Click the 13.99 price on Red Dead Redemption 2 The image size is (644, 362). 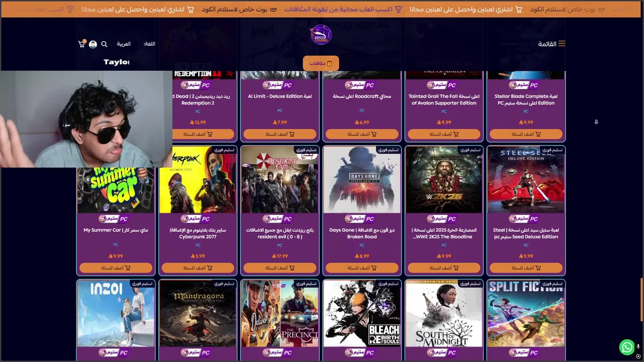198,122
